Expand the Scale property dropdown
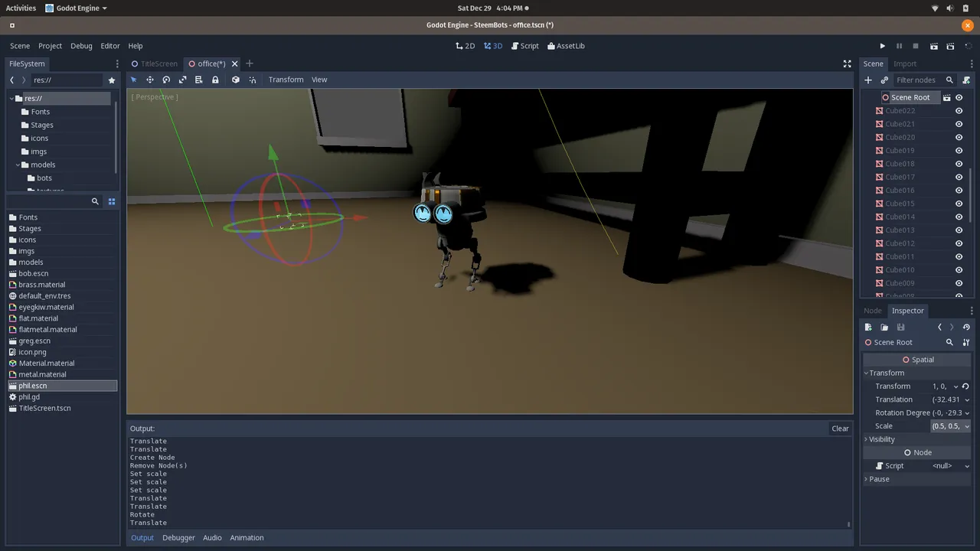The width and height of the screenshot is (980, 551). [967, 426]
